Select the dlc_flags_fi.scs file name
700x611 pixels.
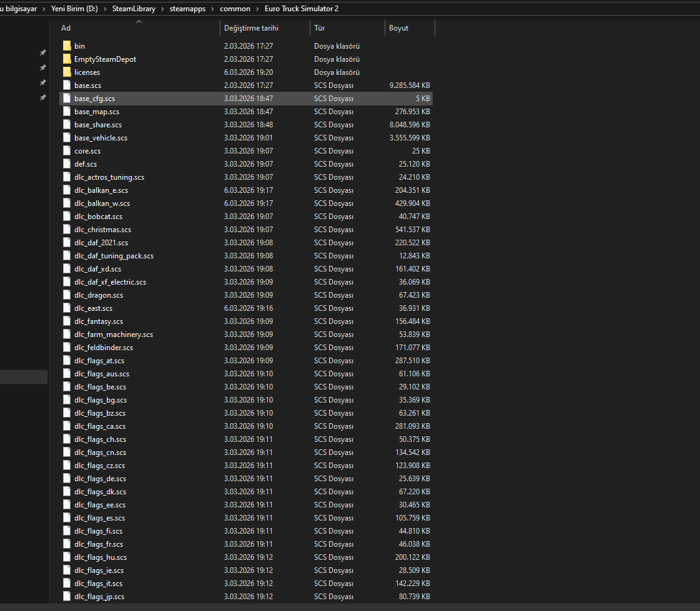point(98,531)
